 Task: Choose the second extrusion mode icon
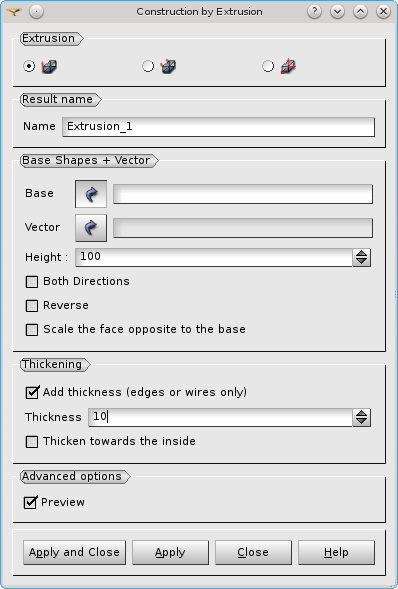point(168,67)
